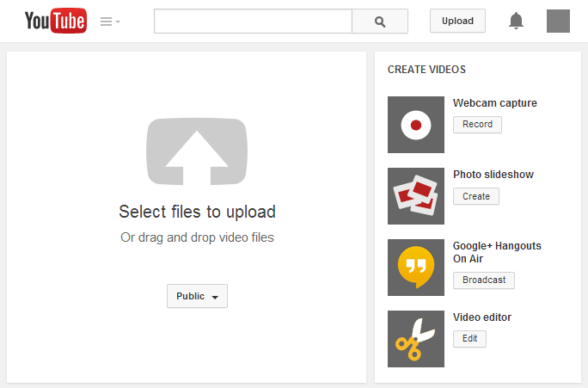Click the Video editor scissors icon
Image resolution: width=588 pixels, height=388 pixels.
[x=416, y=339]
